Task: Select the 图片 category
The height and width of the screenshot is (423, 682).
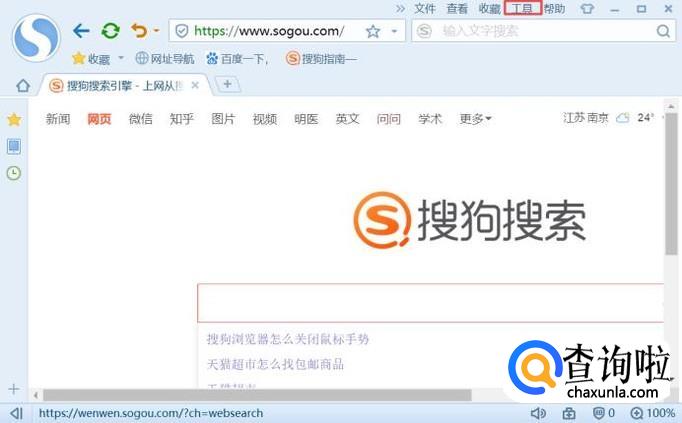Action: tap(223, 119)
